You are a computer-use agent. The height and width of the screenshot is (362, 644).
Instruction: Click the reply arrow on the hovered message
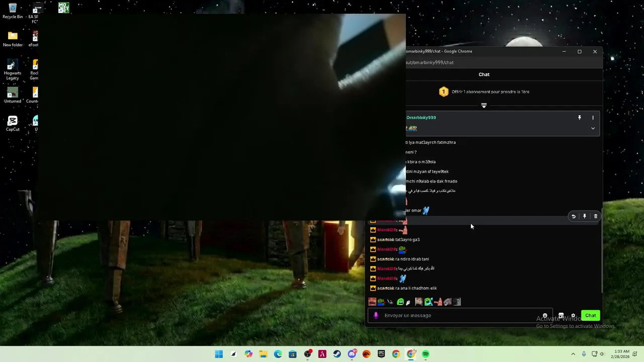coord(574,216)
